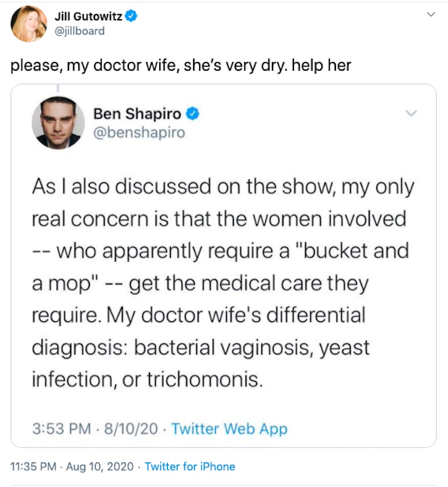Click the verified badge beside Jill Gutowitz
This screenshot has height=487, width=448.
tap(131, 17)
